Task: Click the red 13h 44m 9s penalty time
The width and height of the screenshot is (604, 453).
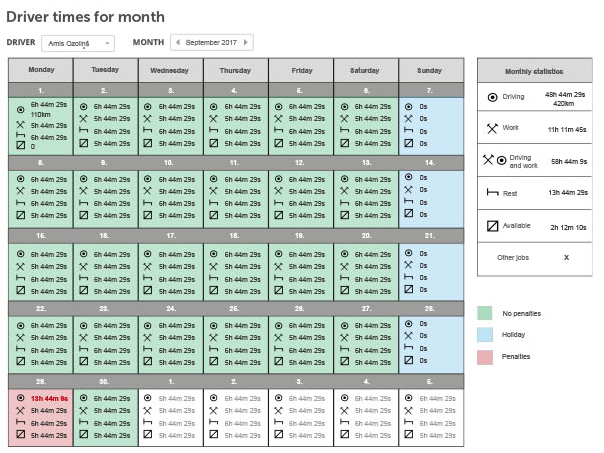Action: pyautogui.click(x=50, y=398)
